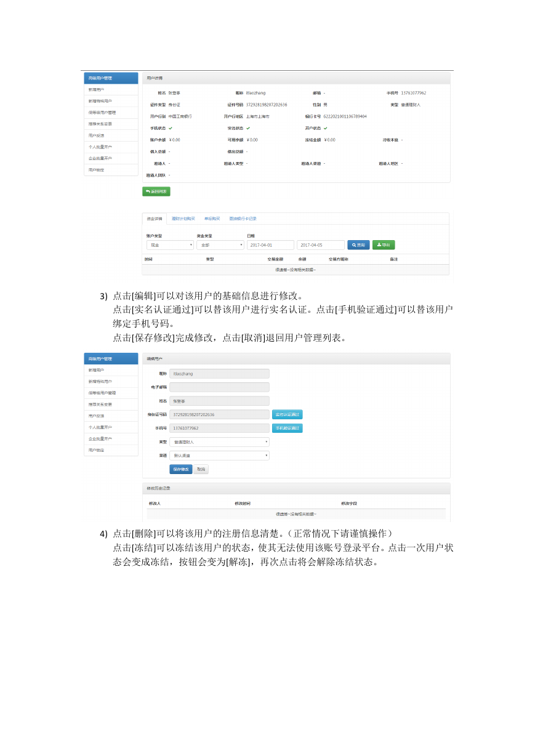
Task: Open the 资金类型 dropdown showing 全部
Action: 220,245
